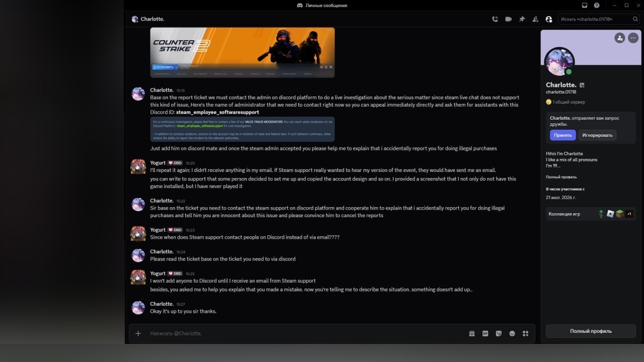Start a voice call with Charlotte
This screenshot has width=644, height=362.
click(x=495, y=19)
